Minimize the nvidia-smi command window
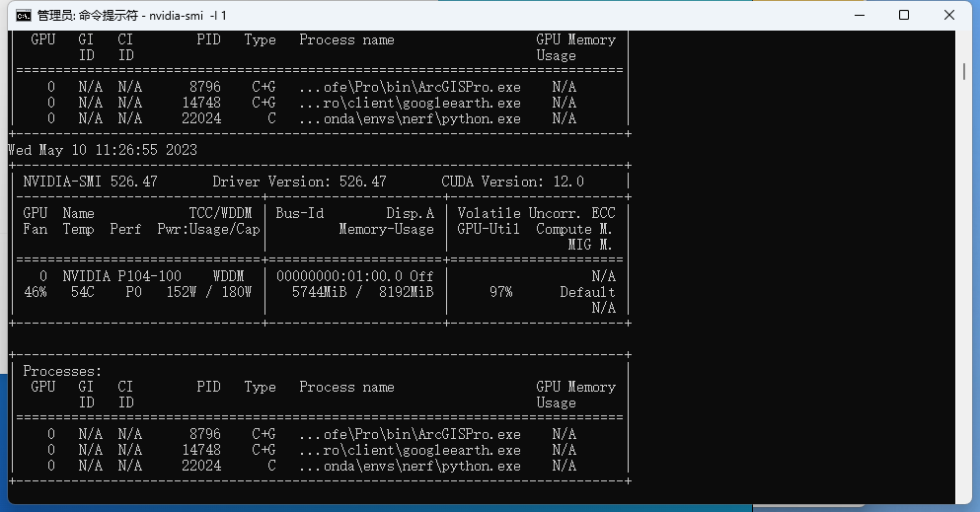The image size is (980, 512). [859, 16]
